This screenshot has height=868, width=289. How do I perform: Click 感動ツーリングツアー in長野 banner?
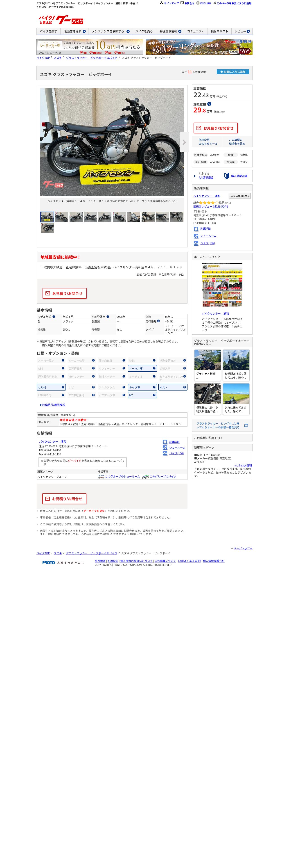pos(199,47)
